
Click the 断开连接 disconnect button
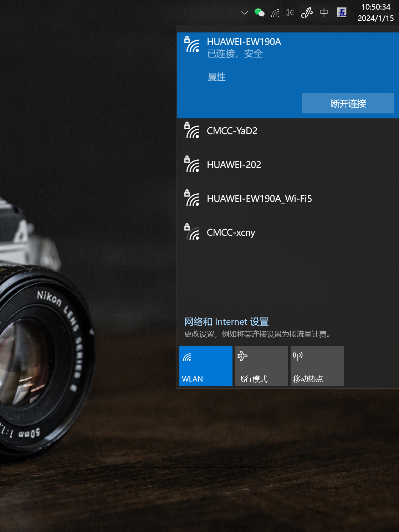tap(348, 103)
